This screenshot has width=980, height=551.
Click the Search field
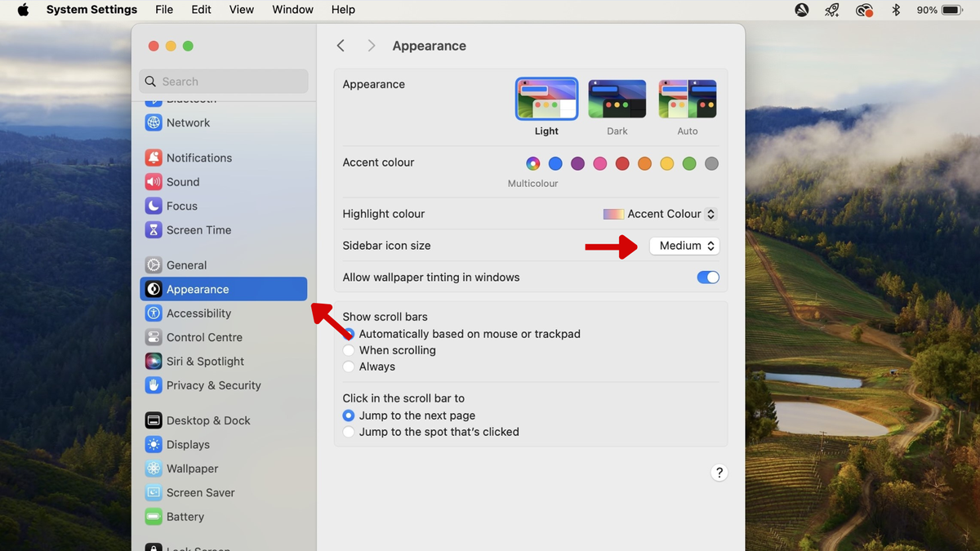click(222, 82)
